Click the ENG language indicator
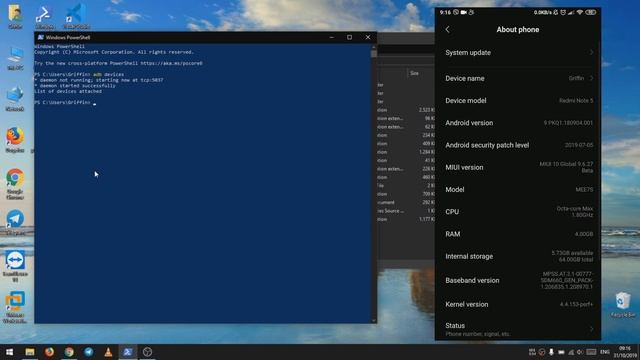The width and height of the screenshot is (640, 360). 605,352
